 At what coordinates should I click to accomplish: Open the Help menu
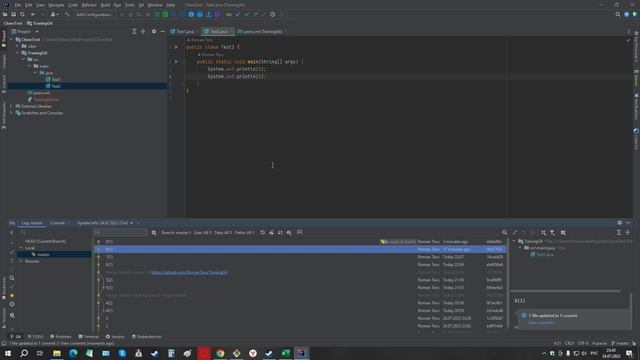point(171,5)
